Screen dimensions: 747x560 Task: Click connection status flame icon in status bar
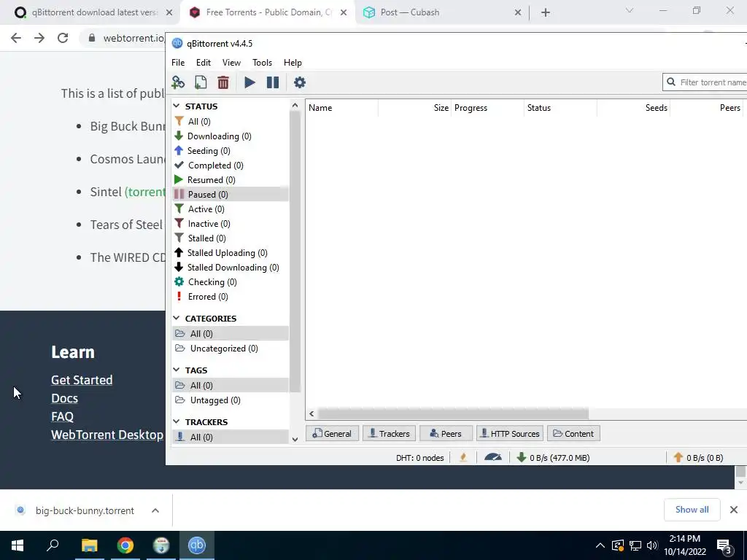click(x=463, y=458)
